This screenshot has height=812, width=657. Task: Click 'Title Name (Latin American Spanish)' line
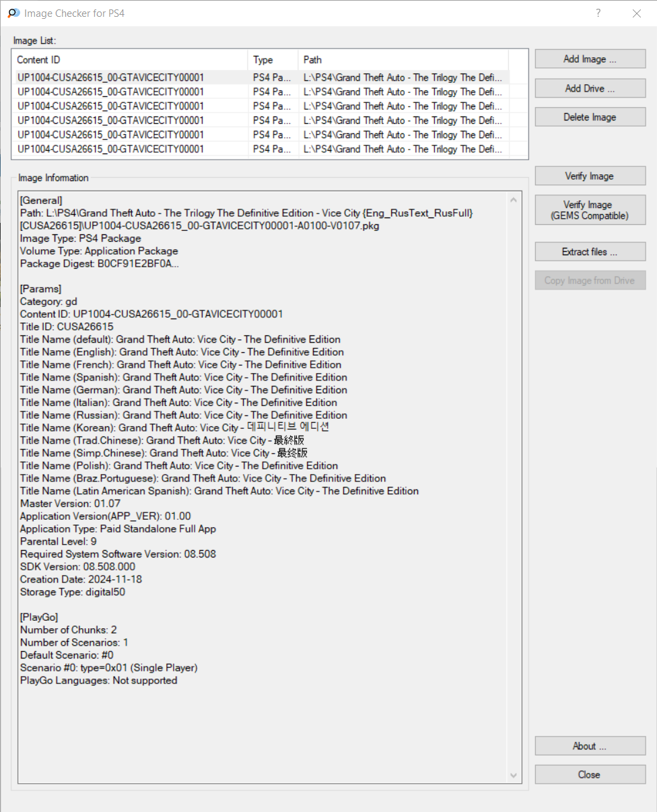219,491
